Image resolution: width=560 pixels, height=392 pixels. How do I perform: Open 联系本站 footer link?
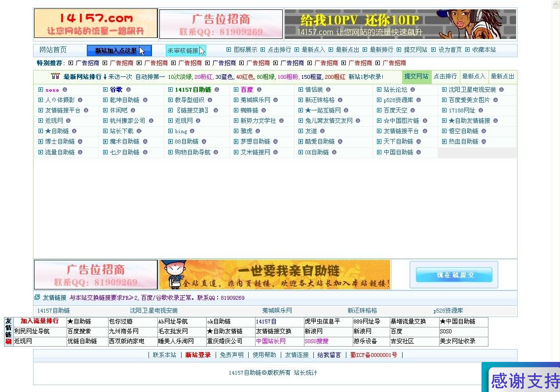tap(164, 355)
